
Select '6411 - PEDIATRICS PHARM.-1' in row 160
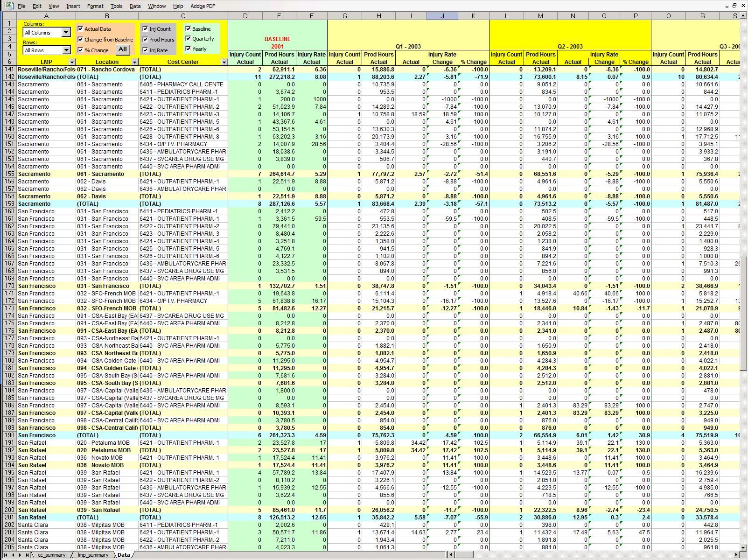(183, 211)
